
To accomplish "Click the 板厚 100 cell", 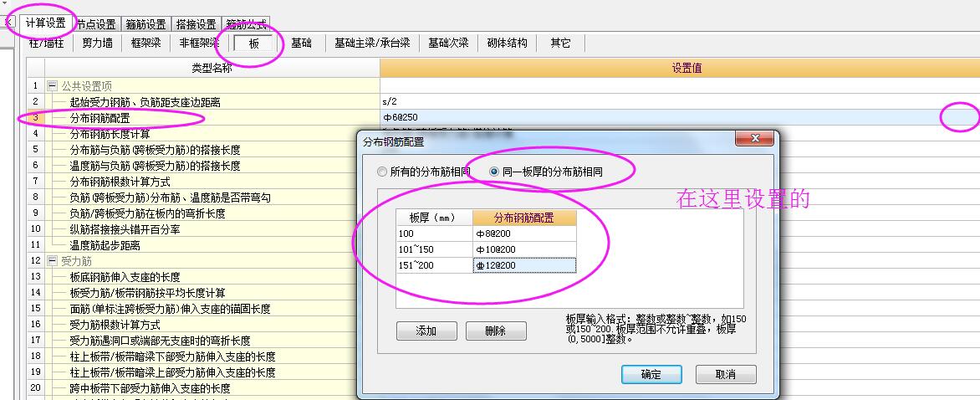I will pos(434,233).
